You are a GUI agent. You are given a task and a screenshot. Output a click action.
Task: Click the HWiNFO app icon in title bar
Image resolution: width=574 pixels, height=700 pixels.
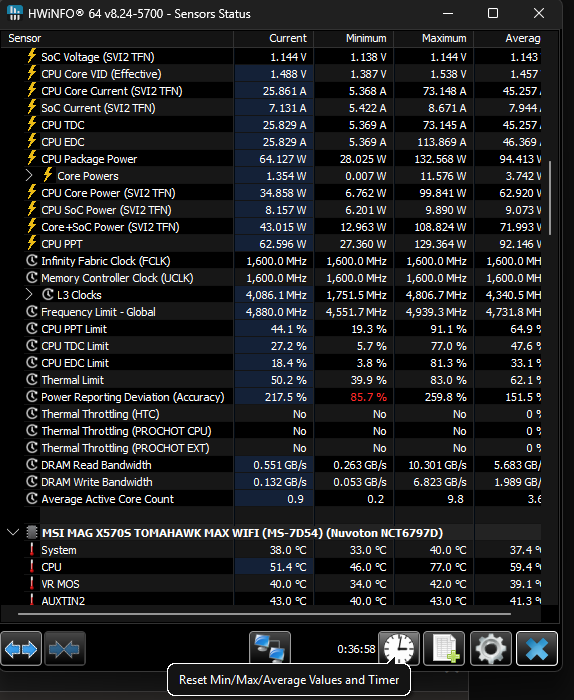click(x=15, y=13)
